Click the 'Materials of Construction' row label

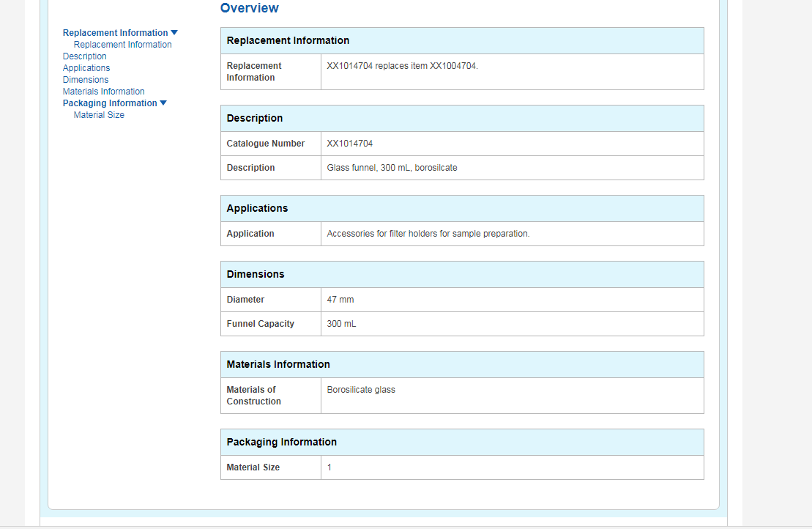click(x=254, y=396)
